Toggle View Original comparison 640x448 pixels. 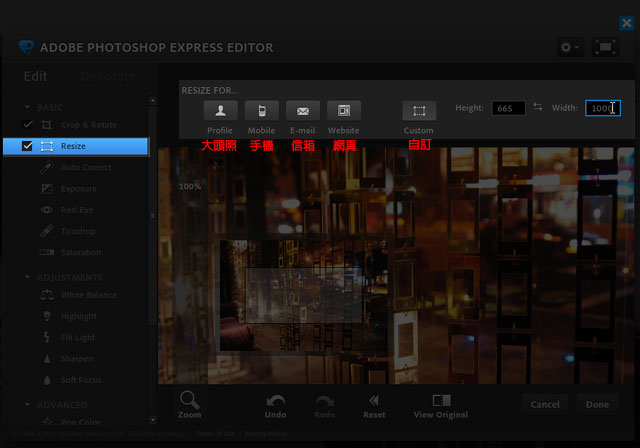click(x=441, y=406)
